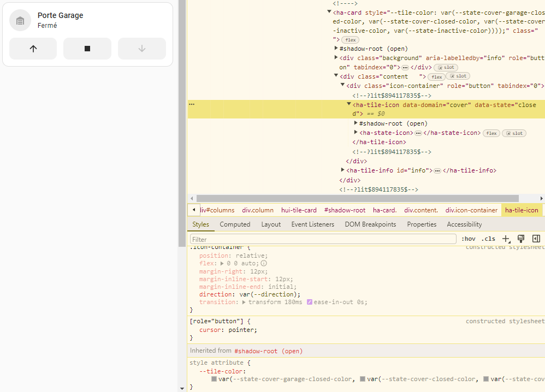
Task: Click the --state-cover-garage-closed-color swatch
Action: point(215,379)
